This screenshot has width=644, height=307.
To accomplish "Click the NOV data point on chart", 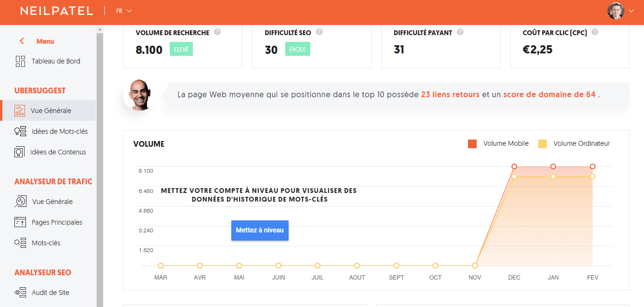I will (475, 266).
